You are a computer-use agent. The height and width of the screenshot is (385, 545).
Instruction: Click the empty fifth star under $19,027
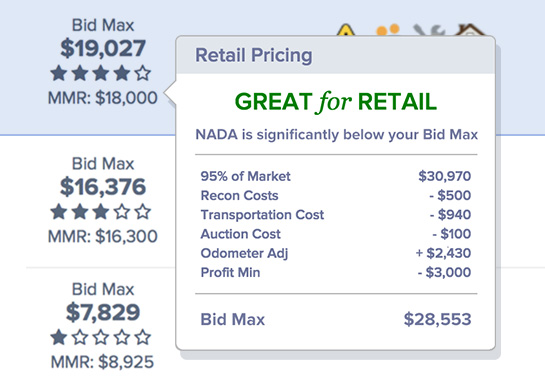pyautogui.click(x=143, y=73)
